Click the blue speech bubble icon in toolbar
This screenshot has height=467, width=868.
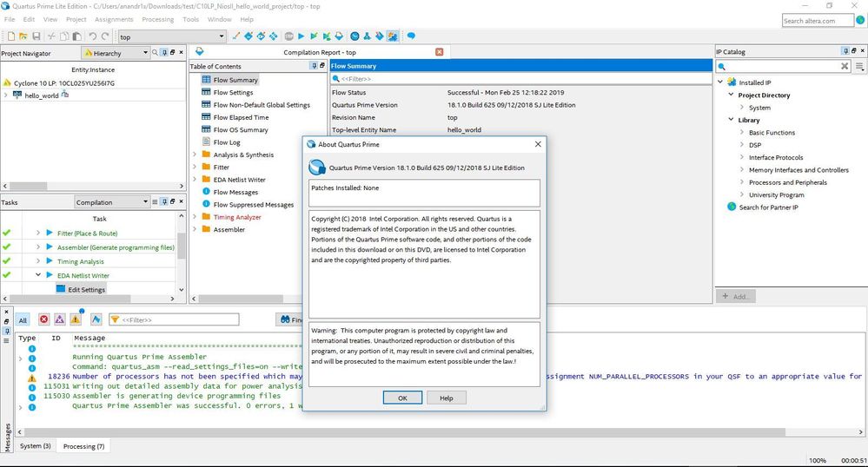click(x=411, y=36)
